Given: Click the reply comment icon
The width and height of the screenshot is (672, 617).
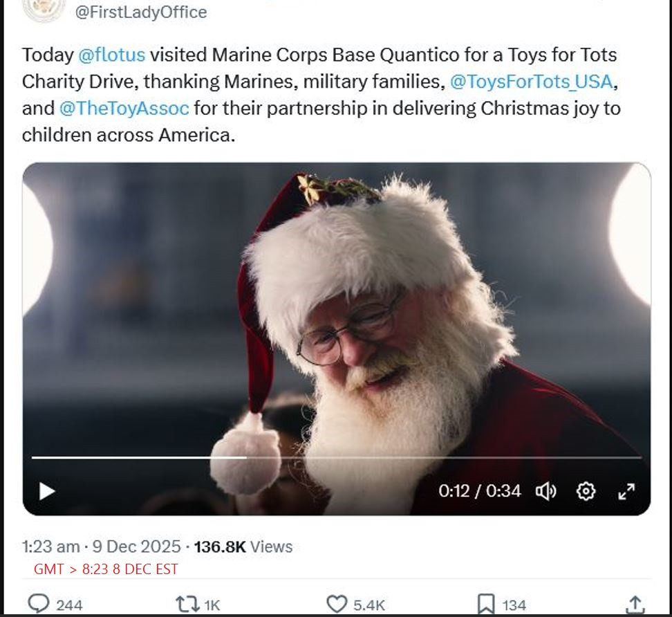Looking at the screenshot, I should tap(39, 604).
